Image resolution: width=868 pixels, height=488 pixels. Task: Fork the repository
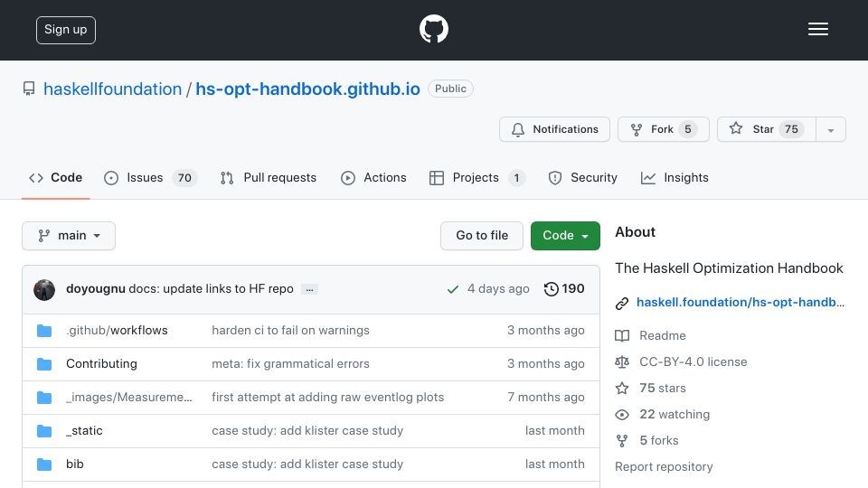point(663,129)
